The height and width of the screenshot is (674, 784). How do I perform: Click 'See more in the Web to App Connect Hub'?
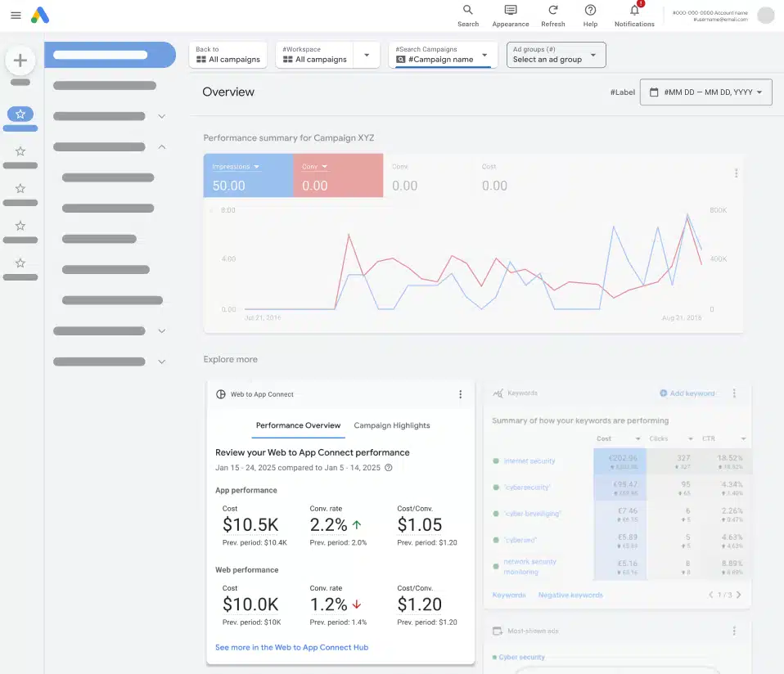[x=291, y=646]
